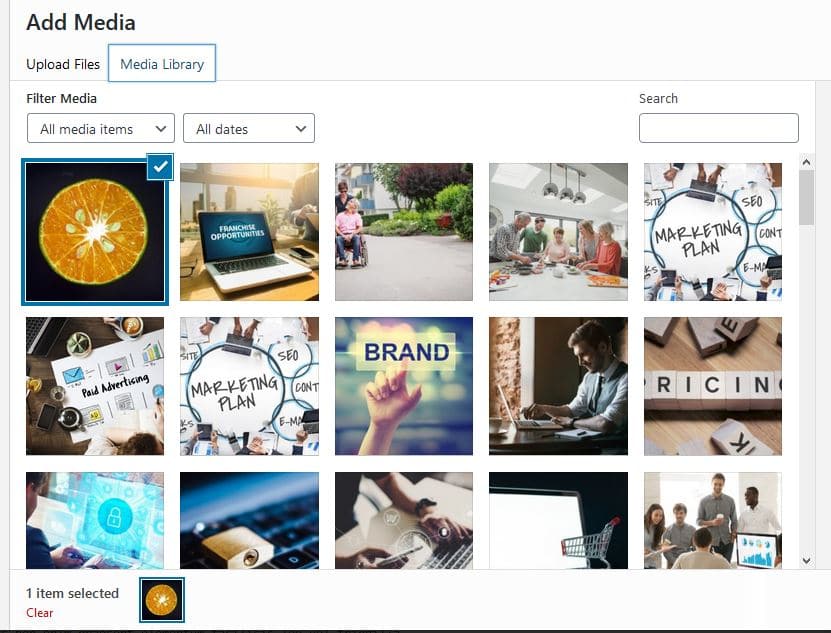Click the selected orange thumbnail in footer
This screenshot has width=831, height=633.
(162, 600)
